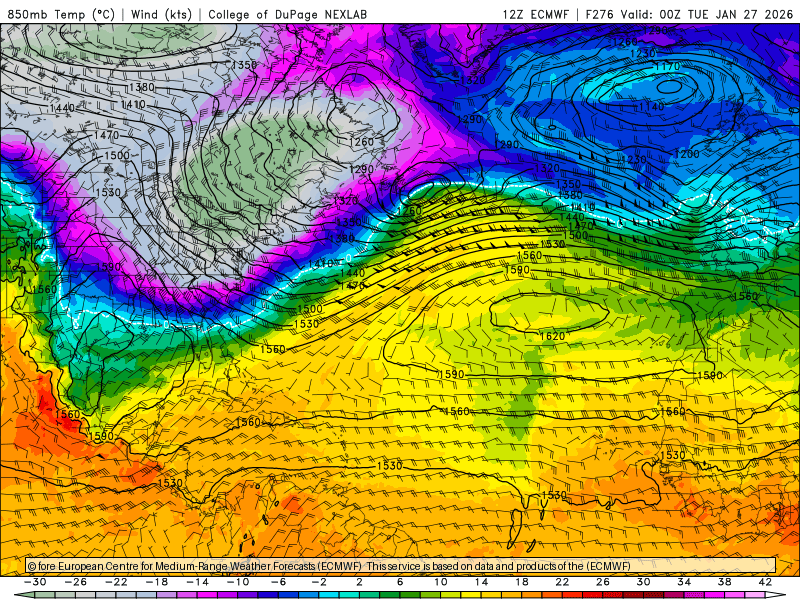Click the 34 color scale label

pos(684,582)
